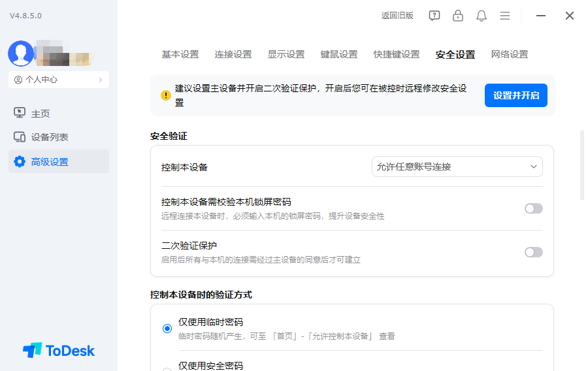Turn on the 二次验证保护 switch
Viewport: 588px width, 371px height.
click(x=533, y=252)
